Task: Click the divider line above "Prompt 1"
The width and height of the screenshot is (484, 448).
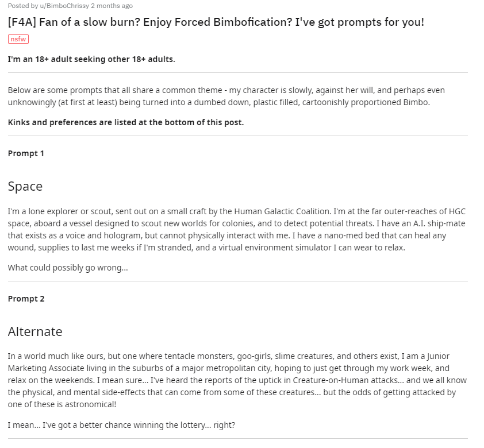Action: 237,136
